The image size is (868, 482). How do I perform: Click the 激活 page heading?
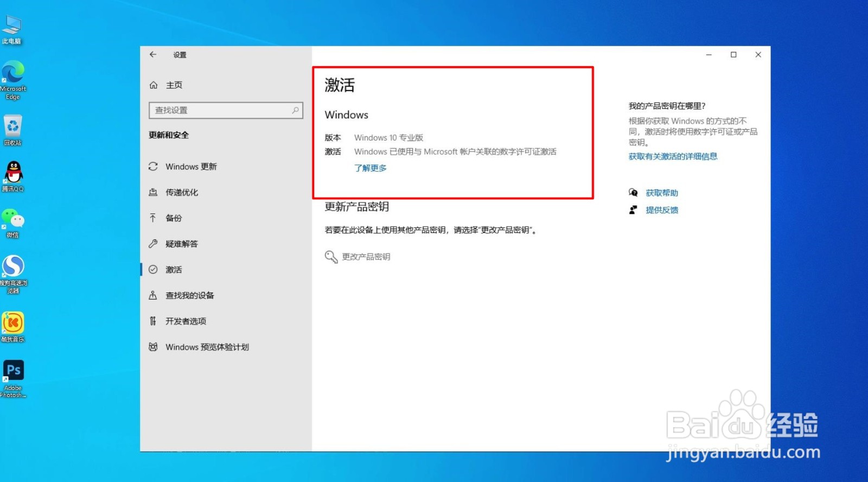[x=340, y=85]
